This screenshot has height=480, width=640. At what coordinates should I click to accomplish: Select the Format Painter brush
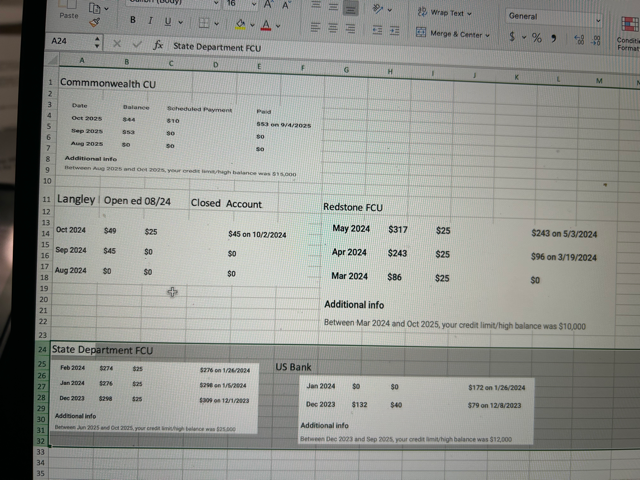click(95, 23)
